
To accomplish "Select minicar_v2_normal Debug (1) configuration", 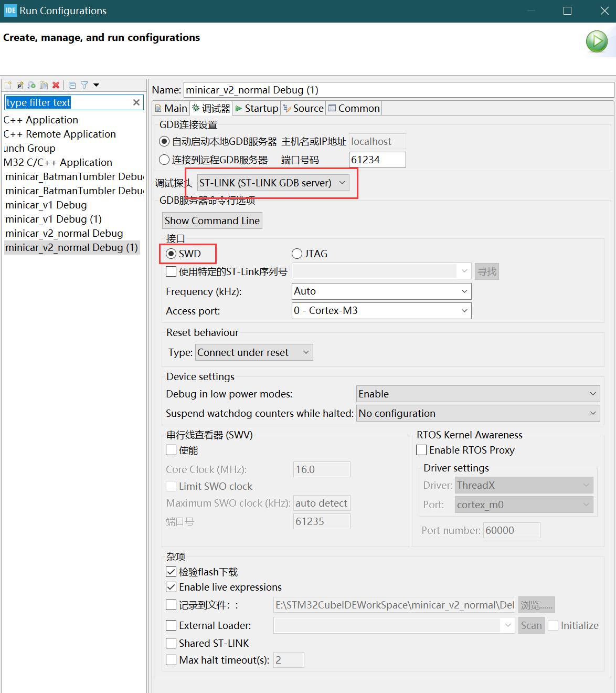I will [72, 247].
